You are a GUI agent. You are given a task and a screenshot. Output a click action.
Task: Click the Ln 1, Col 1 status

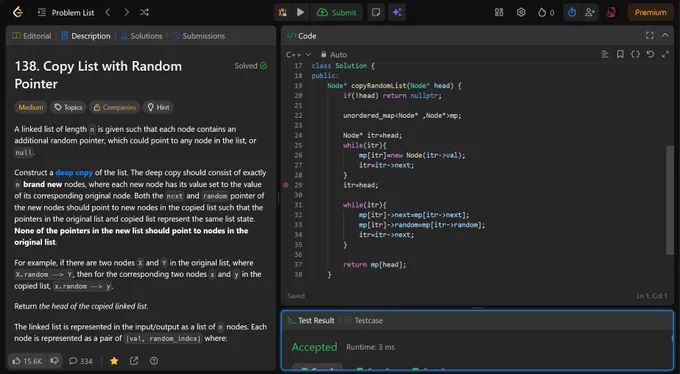(651, 296)
